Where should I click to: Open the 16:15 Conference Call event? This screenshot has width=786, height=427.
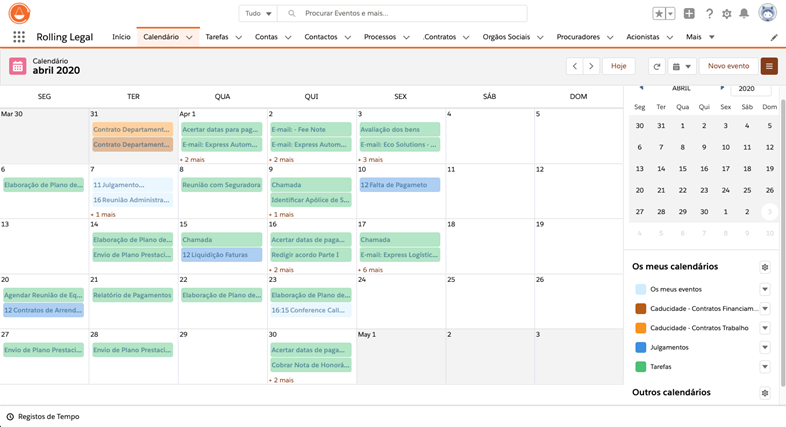(311, 310)
